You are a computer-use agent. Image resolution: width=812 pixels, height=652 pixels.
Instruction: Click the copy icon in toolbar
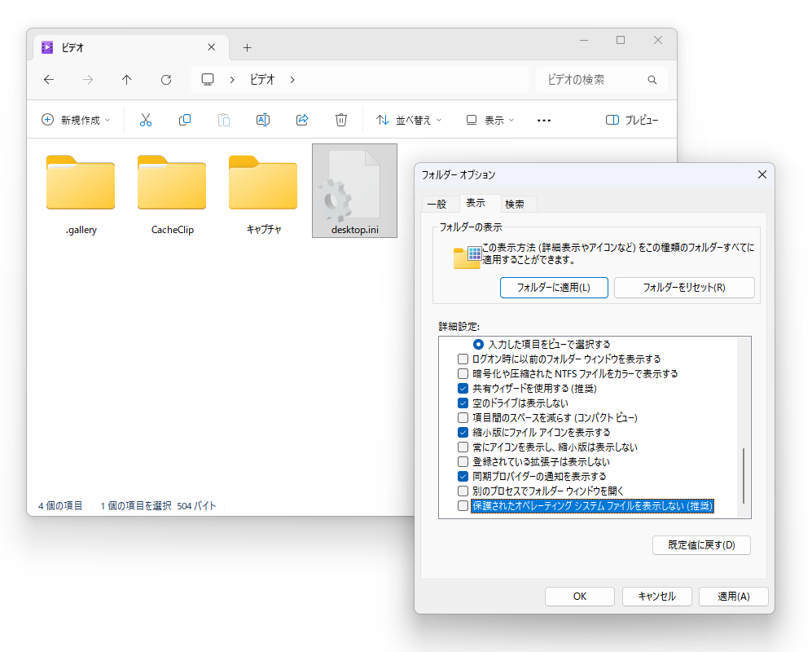pyautogui.click(x=185, y=121)
